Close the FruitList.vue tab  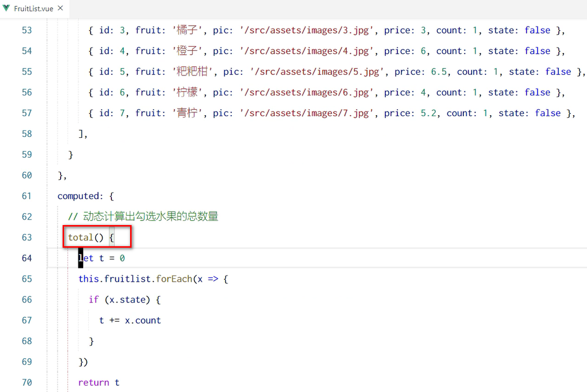(x=60, y=8)
